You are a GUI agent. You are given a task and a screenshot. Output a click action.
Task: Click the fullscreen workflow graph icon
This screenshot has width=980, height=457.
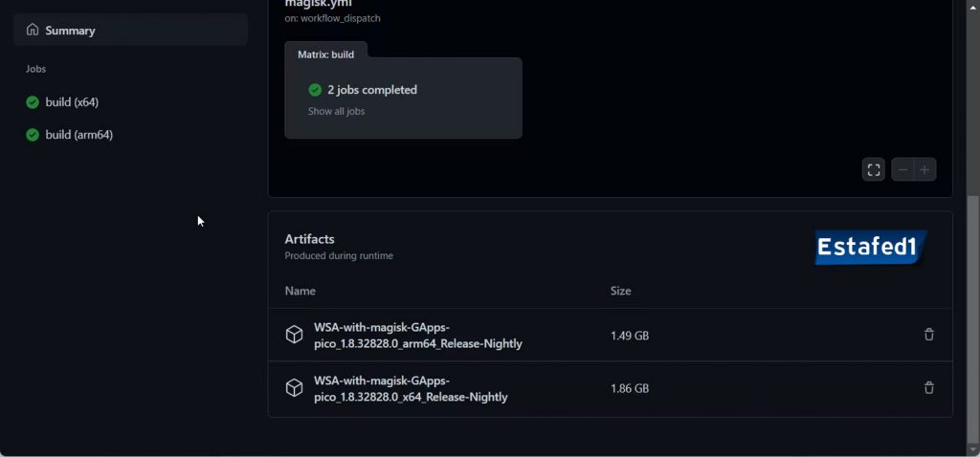pos(873,170)
